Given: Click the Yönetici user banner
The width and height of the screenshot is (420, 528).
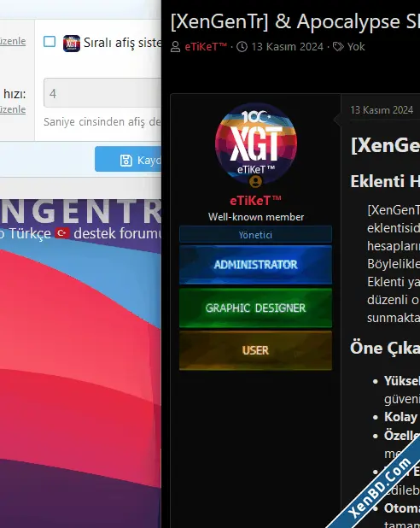Looking at the screenshot, I should tap(255, 234).
